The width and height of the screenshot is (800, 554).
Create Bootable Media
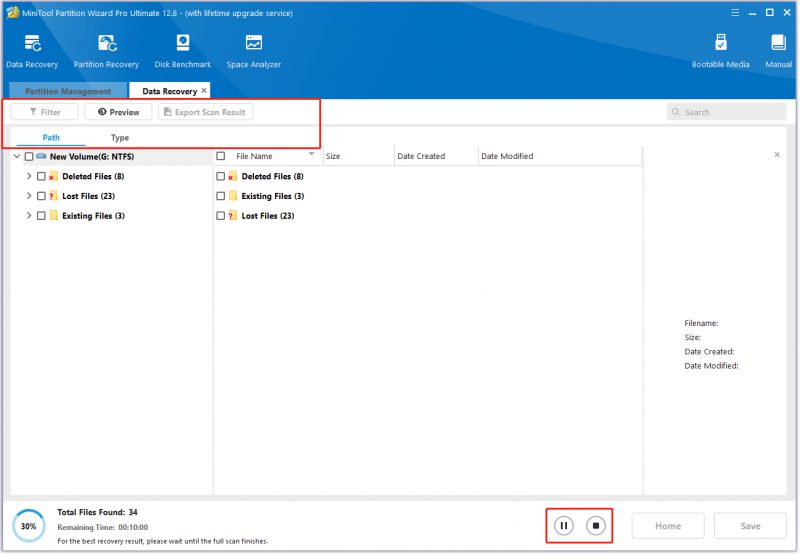[x=720, y=51]
